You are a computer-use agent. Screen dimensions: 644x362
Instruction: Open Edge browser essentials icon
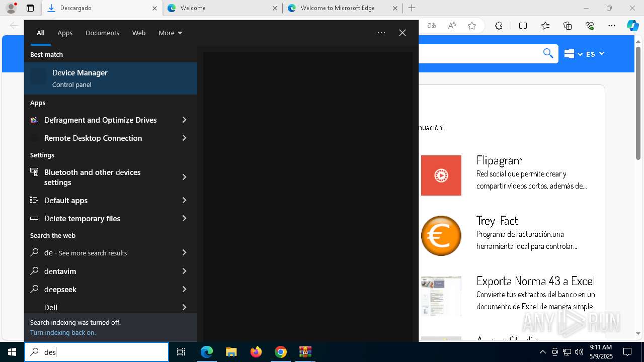click(590, 26)
